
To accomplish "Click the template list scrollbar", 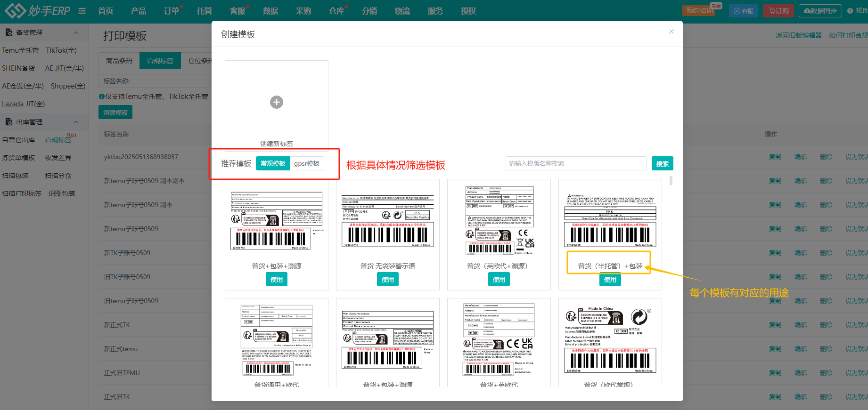I will pos(671,181).
